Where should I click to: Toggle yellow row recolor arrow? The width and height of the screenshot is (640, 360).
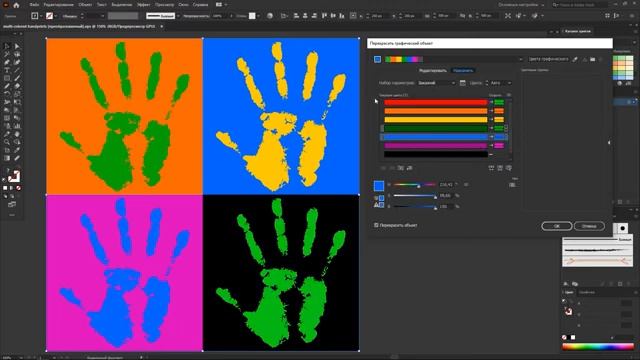pos(491,120)
